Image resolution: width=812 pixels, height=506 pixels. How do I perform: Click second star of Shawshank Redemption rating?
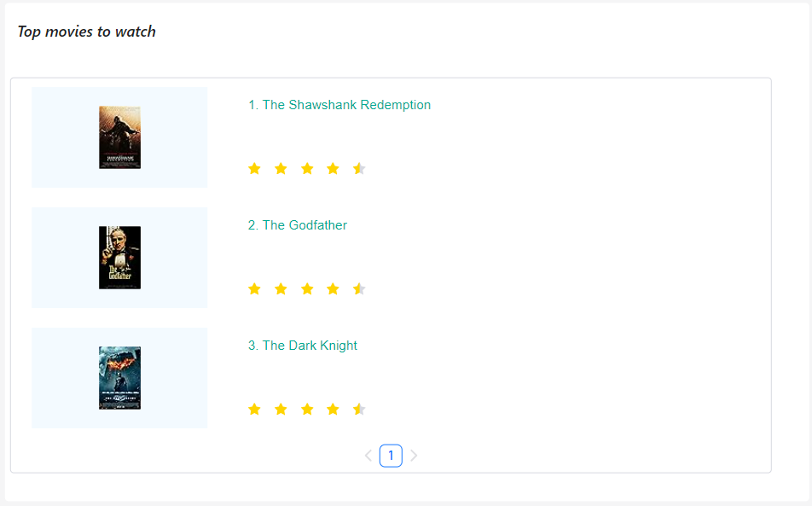281,169
